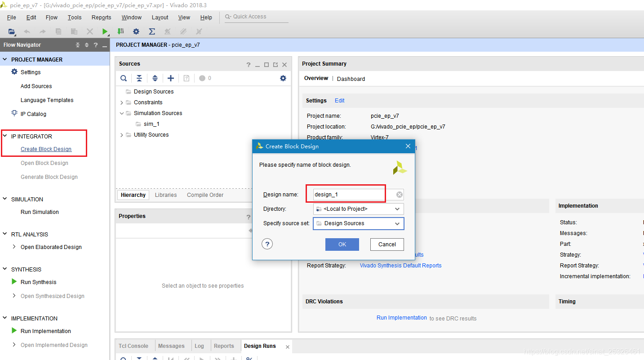The height and width of the screenshot is (360, 644).
Task: Click the IP Catalog icon
Action: click(14, 113)
